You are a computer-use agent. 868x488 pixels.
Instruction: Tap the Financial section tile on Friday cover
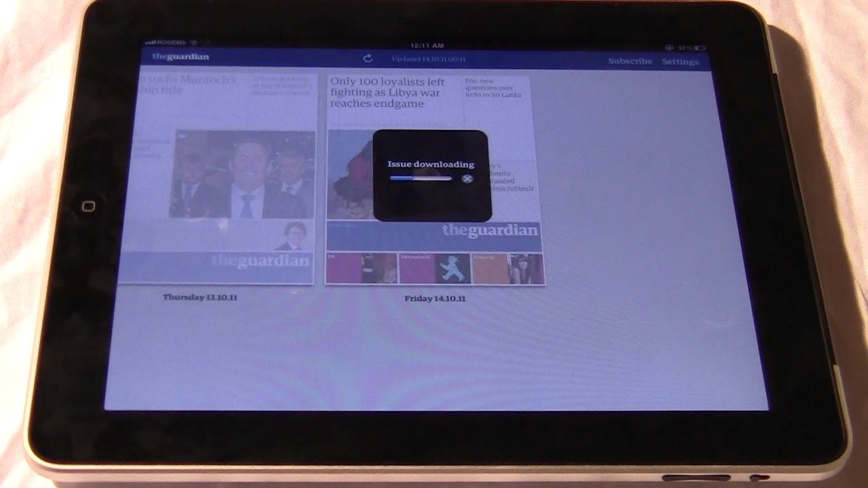pos(508,268)
